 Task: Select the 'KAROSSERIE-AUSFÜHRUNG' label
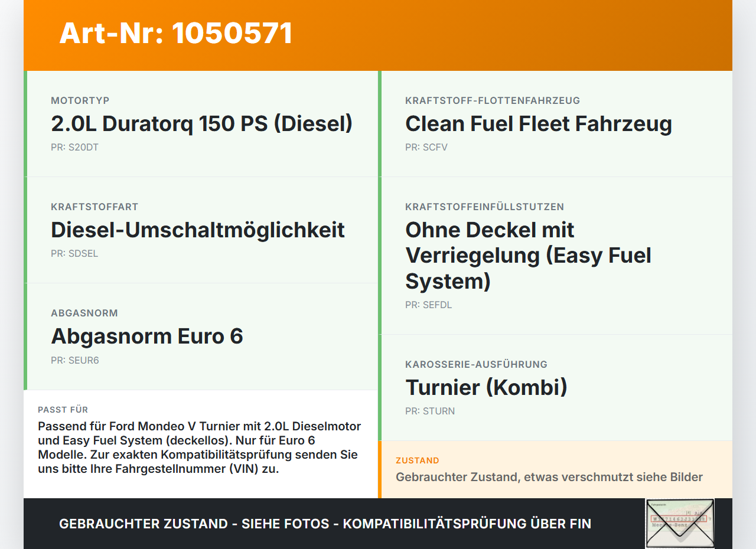(x=476, y=364)
